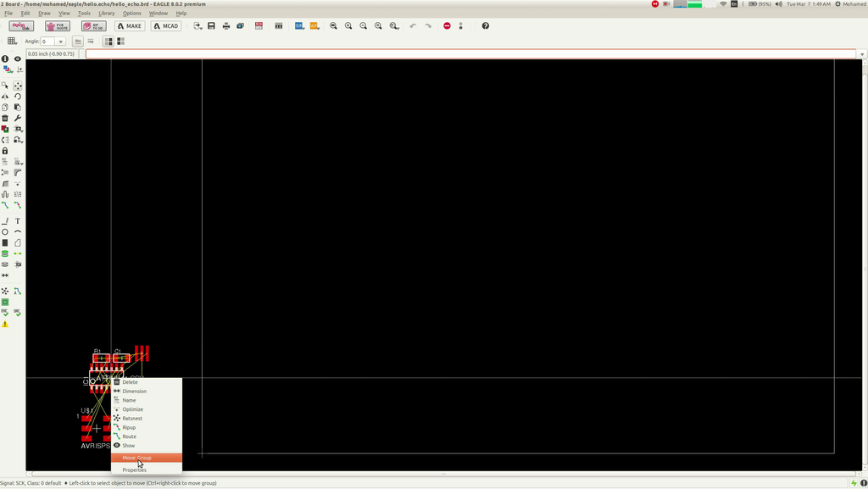Choose Delete from the context menu
Image resolution: width=868 pixels, height=489 pixels.
click(147, 382)
